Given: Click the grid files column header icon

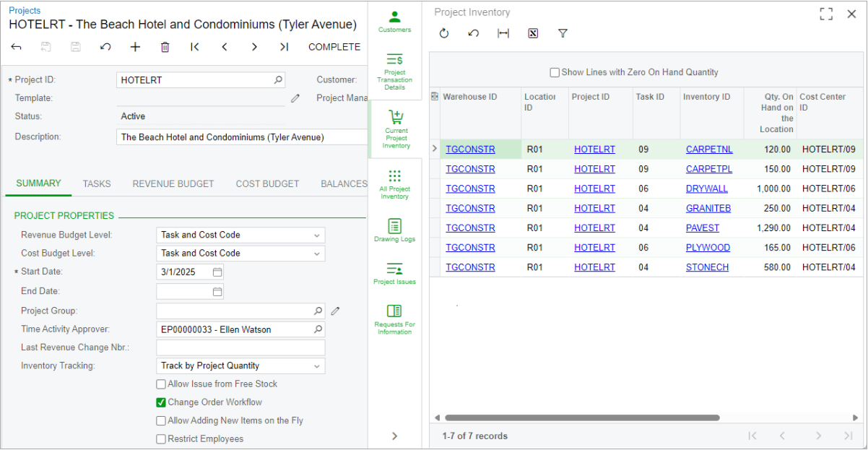Looking at the screenshot, I should [x=435, y=97].
